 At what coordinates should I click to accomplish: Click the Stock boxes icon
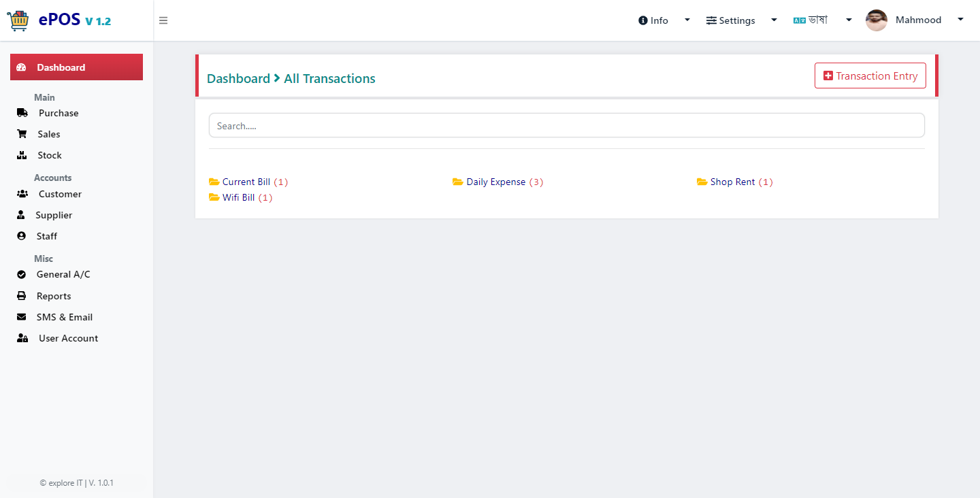(x=22, y=155)
